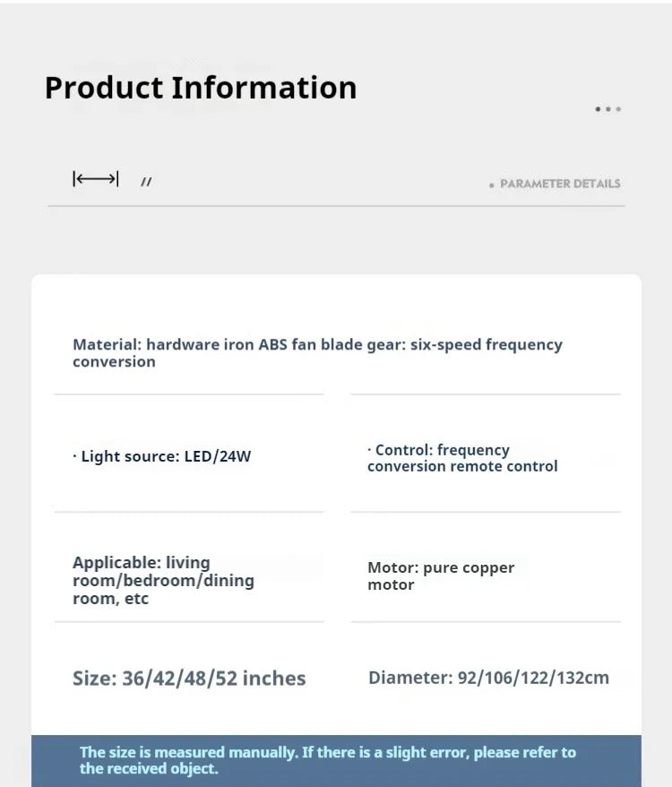
Task: Click the Size 36/42/48/52 inches text
Action: [x=189, y=679]
